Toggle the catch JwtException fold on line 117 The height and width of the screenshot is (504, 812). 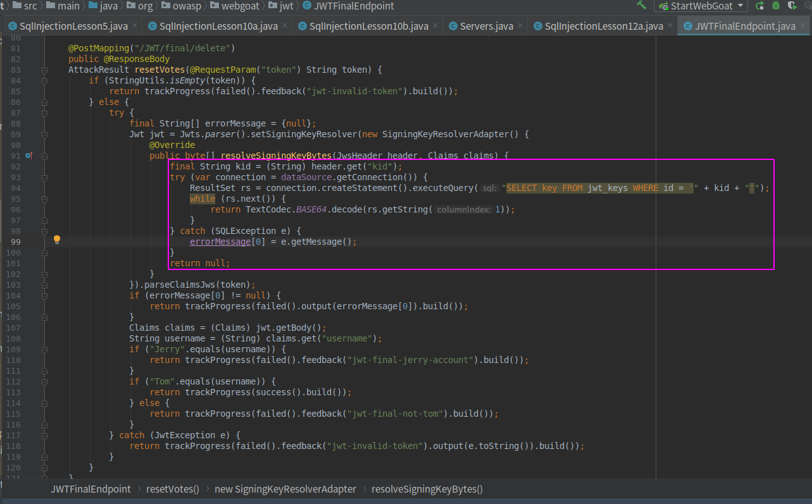44,435
